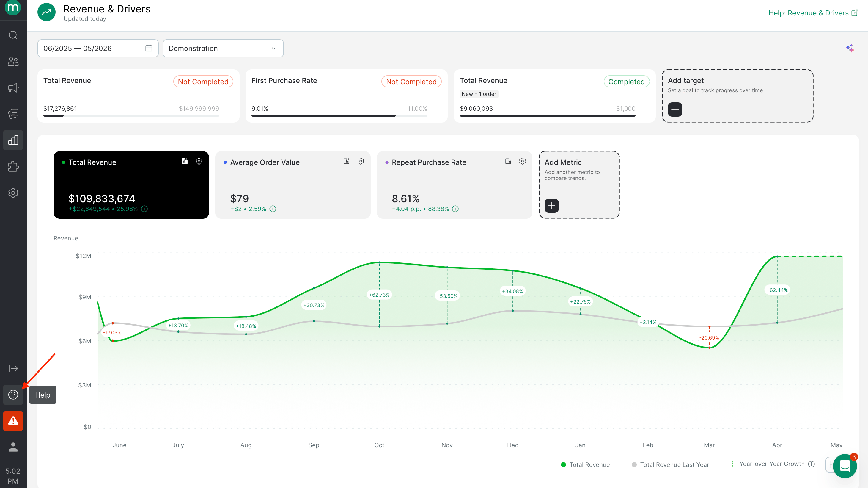Toggle Total Revenue legend series

click(x=585, y=464)
